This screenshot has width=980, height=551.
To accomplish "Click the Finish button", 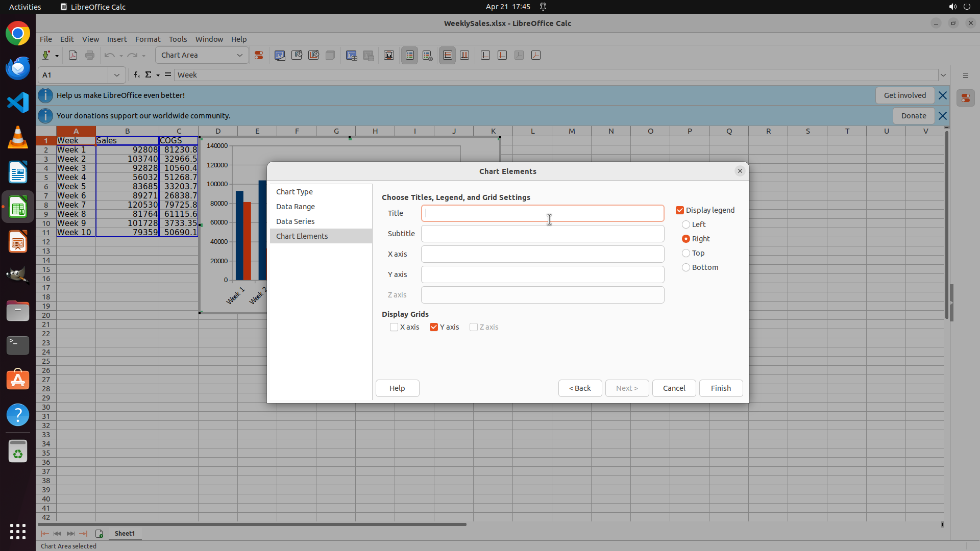I will coord(721,388).
